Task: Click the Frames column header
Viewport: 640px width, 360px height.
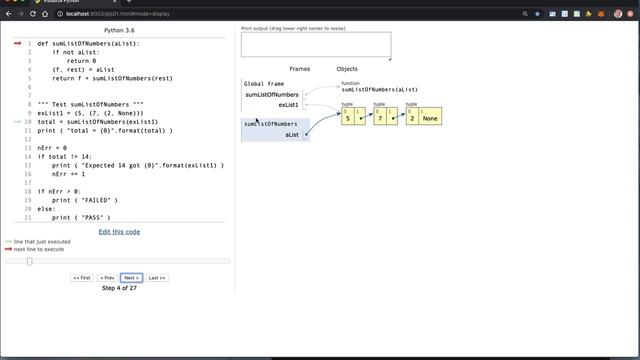Action: (300, 69)
